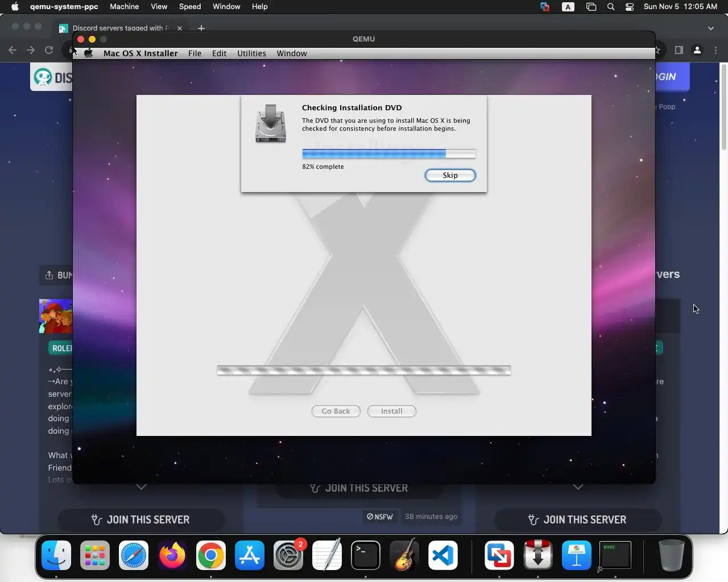Click the overlapping windows menu bar icon
This screenshot has width=728, height=582.
click(x=591, y=7)
